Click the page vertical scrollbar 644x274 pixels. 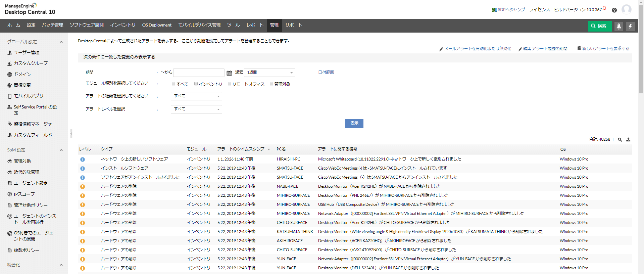641,50
